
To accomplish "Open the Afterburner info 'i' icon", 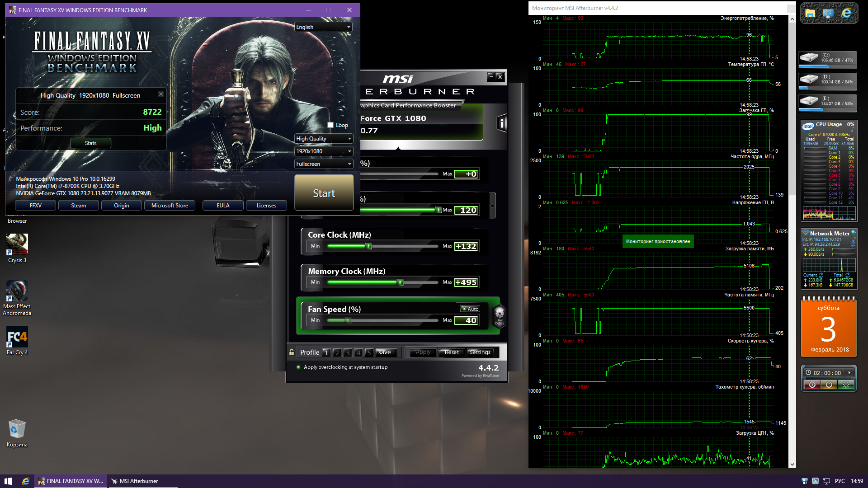I will pyautogui.click(x=502, y=123).
